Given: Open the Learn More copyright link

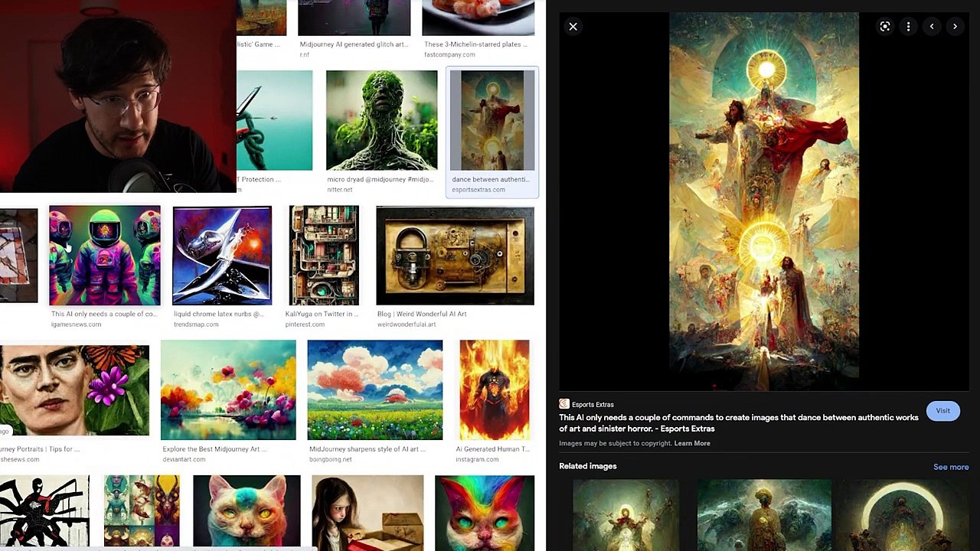Looking at the screenshot, I should tap(692, 443).
